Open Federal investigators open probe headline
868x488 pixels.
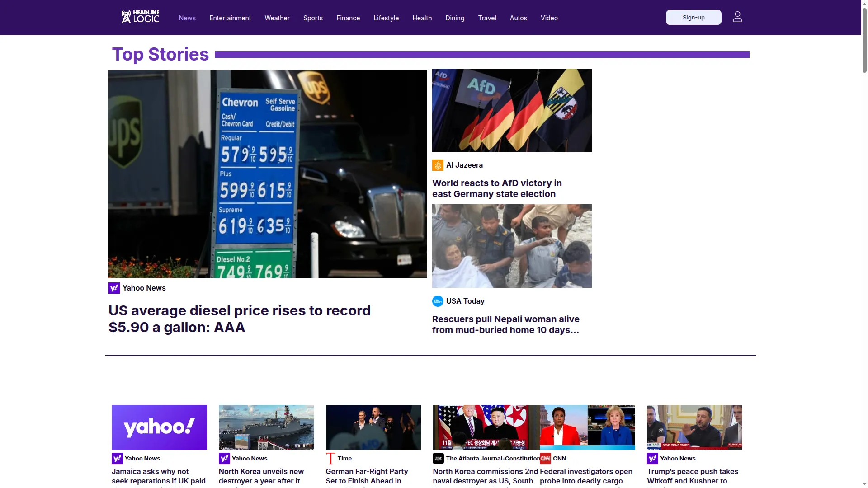tap(586, 478)
